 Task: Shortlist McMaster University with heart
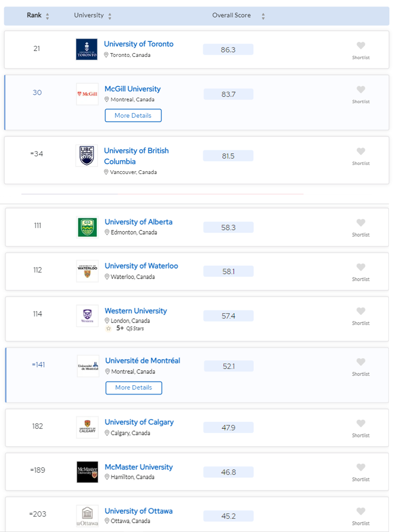pos(361,467)
